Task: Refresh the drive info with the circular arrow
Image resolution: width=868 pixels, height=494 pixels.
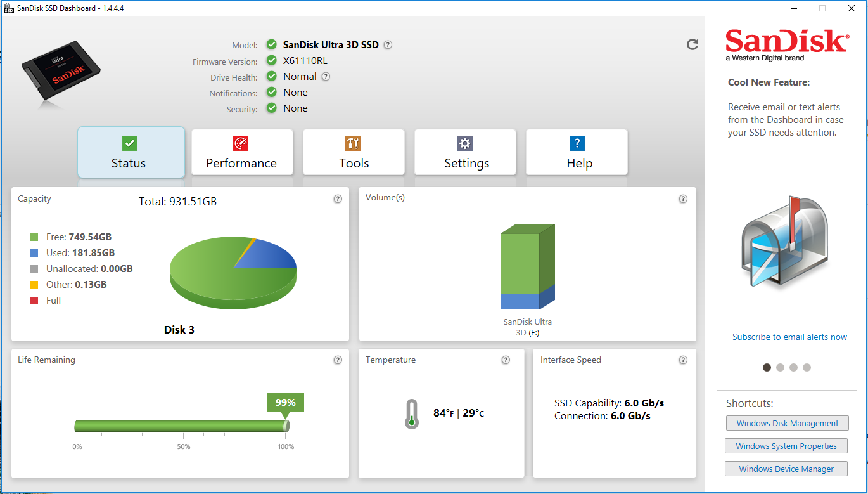Action: (692, 44)
